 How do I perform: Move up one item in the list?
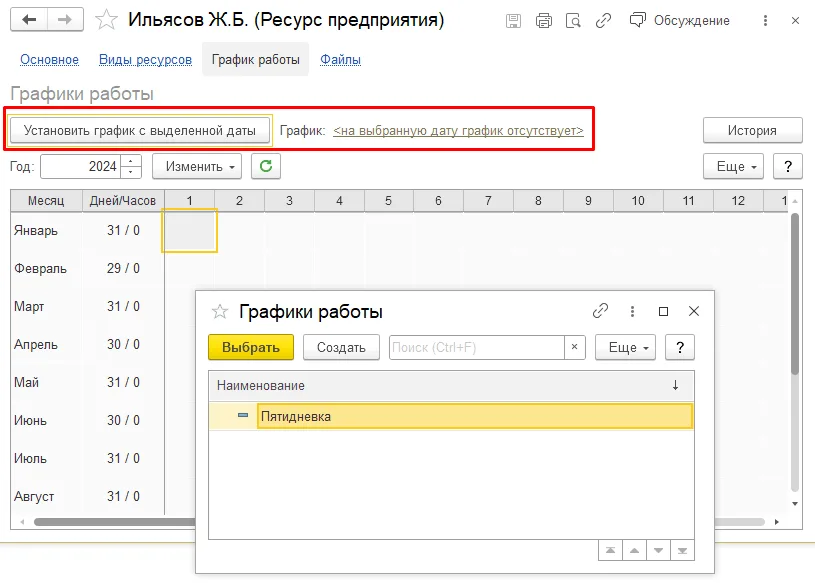[x=634, y=550]
